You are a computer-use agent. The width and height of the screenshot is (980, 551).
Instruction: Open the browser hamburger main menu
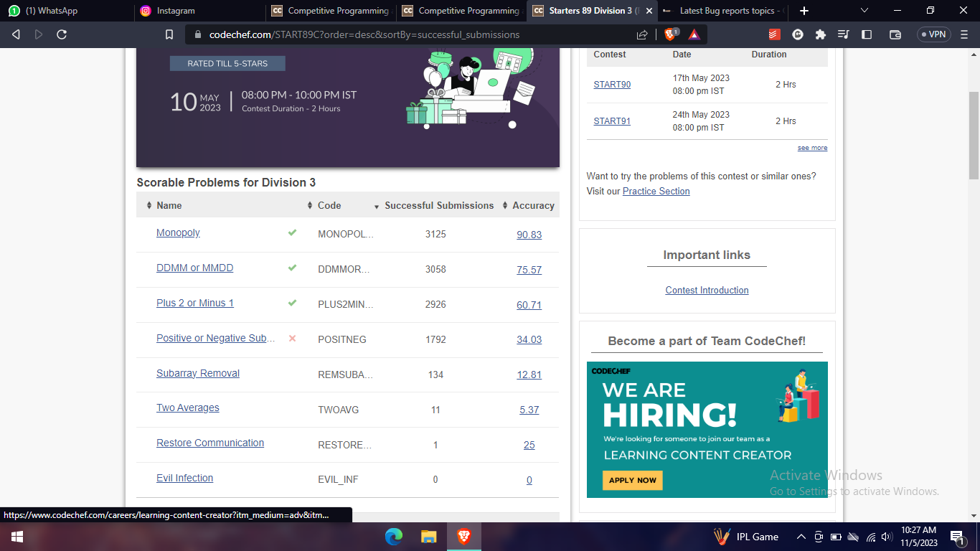click(964, 34)
